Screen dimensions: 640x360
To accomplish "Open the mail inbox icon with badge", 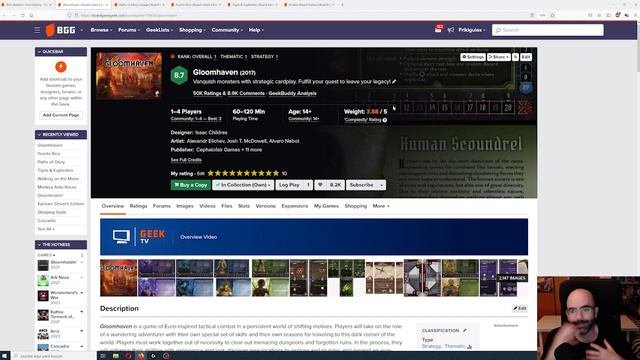I will (x=438, y=29).
